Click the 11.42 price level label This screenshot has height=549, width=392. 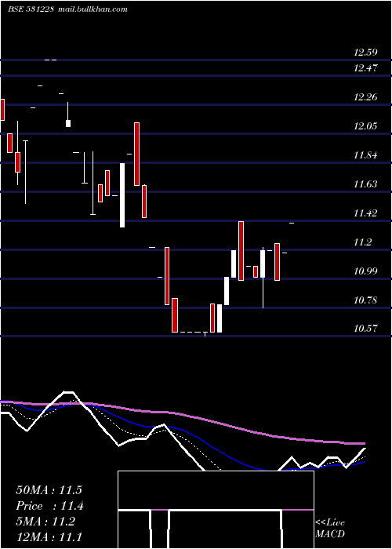tap(365, 213)
